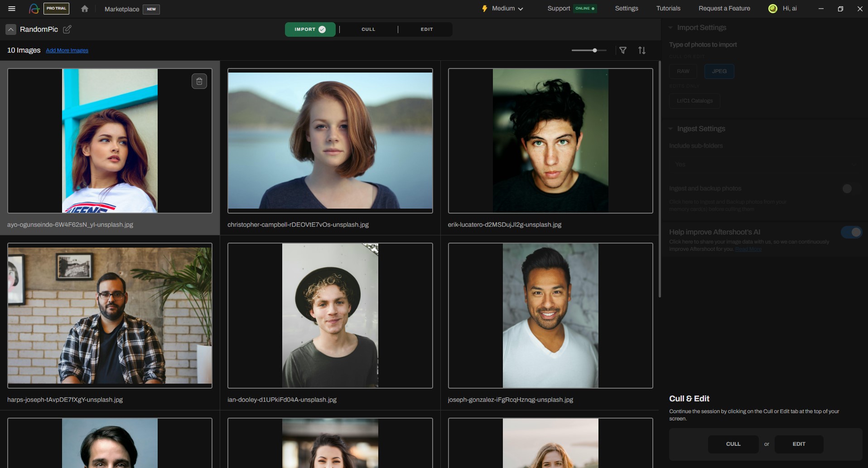This screenshot has height=468, width=868.
Task: Minimize the Aftershoot window
Action: (x=821, y=9)
